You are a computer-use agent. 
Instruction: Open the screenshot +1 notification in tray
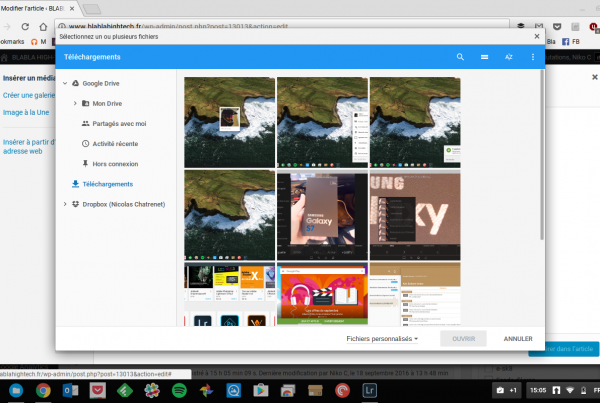(506, 390)
